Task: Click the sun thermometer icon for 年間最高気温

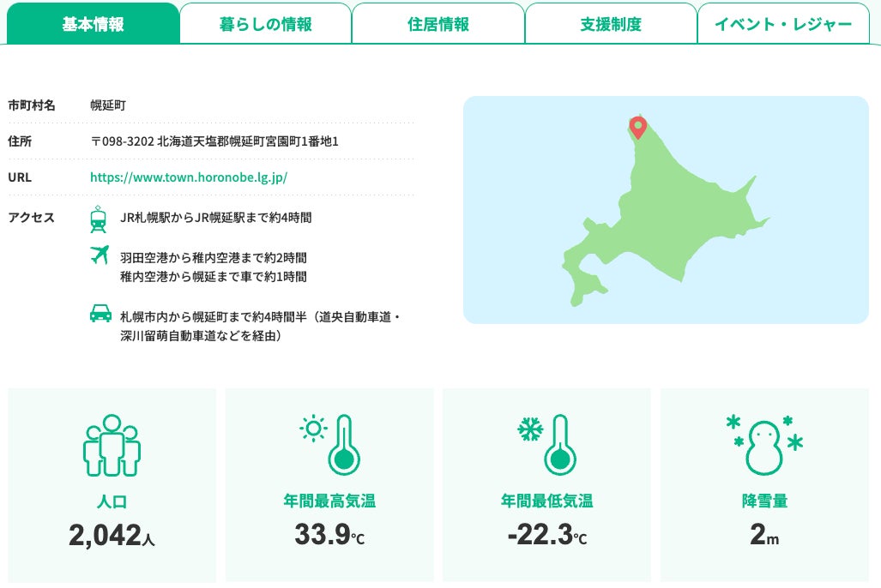Action: point(329,445)
